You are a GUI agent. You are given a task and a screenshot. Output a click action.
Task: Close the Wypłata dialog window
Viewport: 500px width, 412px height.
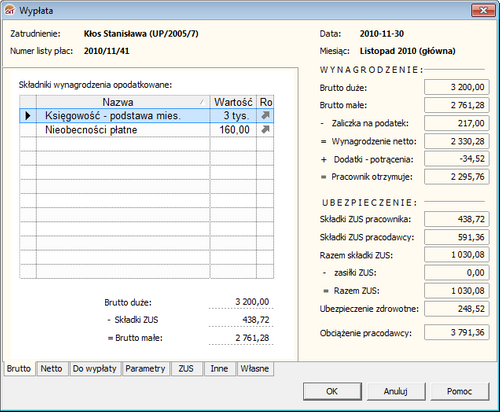coord(483,11)
